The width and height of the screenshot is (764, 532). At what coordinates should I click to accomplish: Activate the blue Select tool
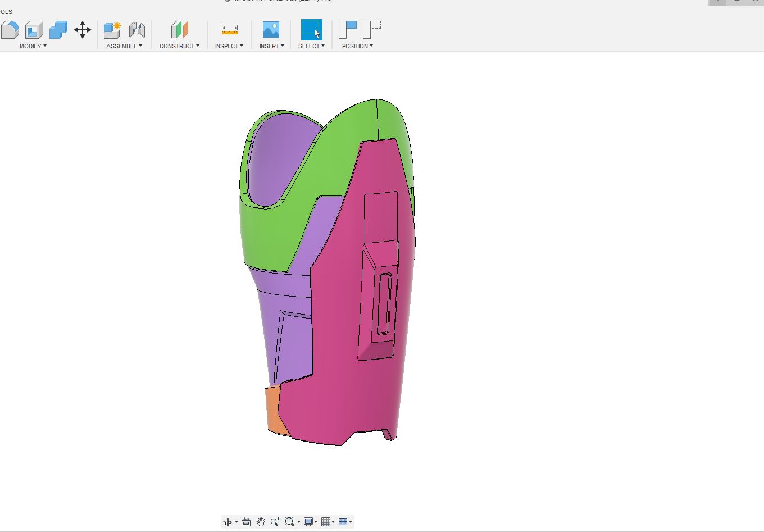[311, 30]
